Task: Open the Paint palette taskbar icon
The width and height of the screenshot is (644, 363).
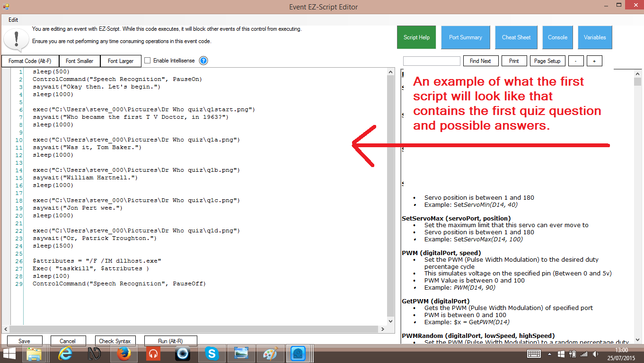Action: tap(271, 354)
